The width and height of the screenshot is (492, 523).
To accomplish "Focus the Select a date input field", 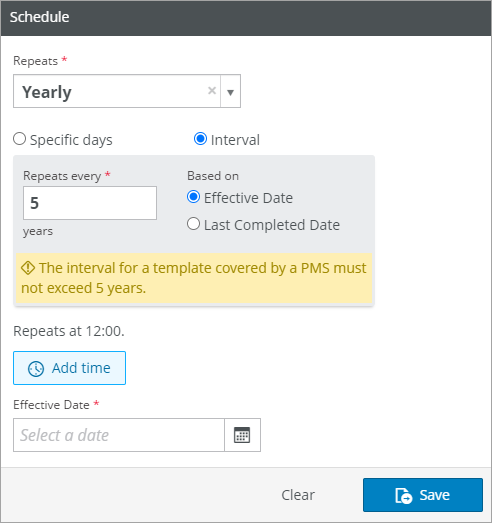I will pos(119,435).
